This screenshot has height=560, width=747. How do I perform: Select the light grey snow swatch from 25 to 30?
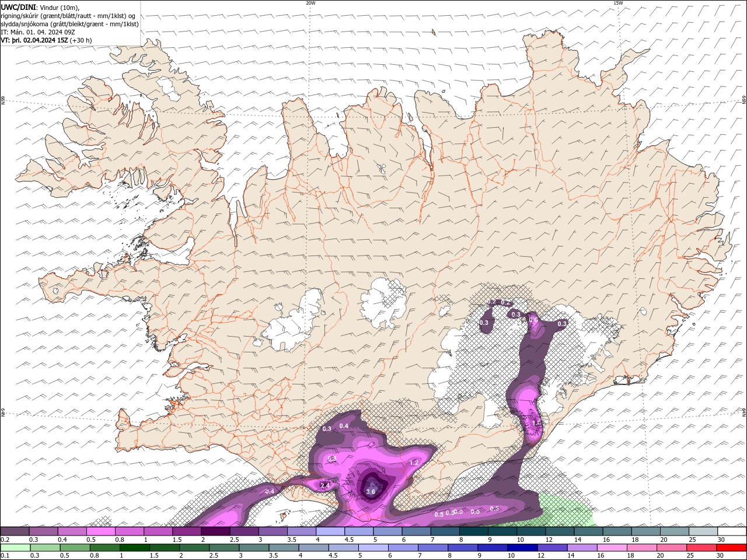(703, 531)
